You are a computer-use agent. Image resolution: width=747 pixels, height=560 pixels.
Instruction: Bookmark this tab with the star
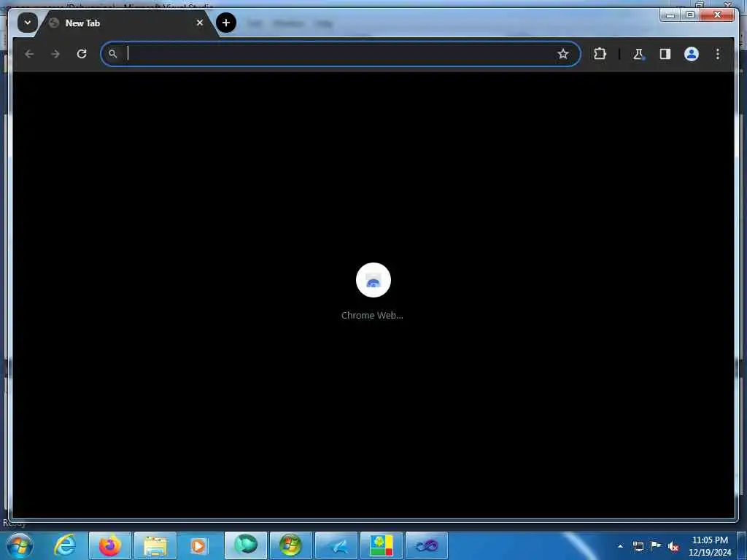562,54
